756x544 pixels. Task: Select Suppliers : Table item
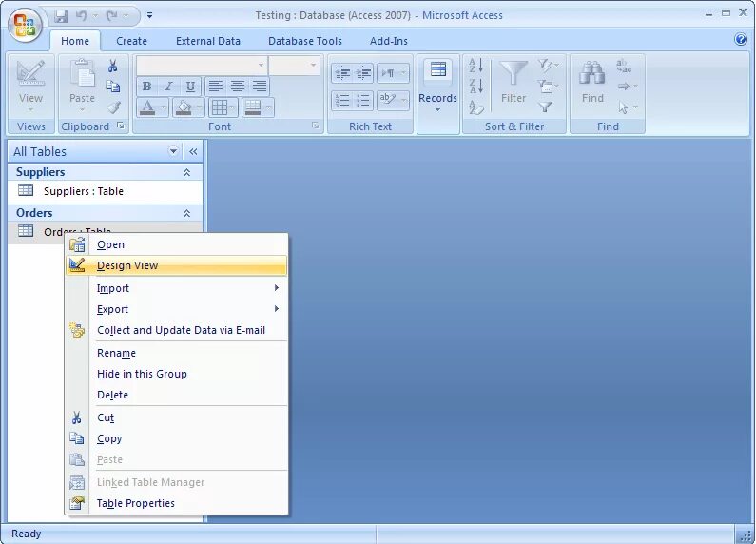tap(106, 191)
